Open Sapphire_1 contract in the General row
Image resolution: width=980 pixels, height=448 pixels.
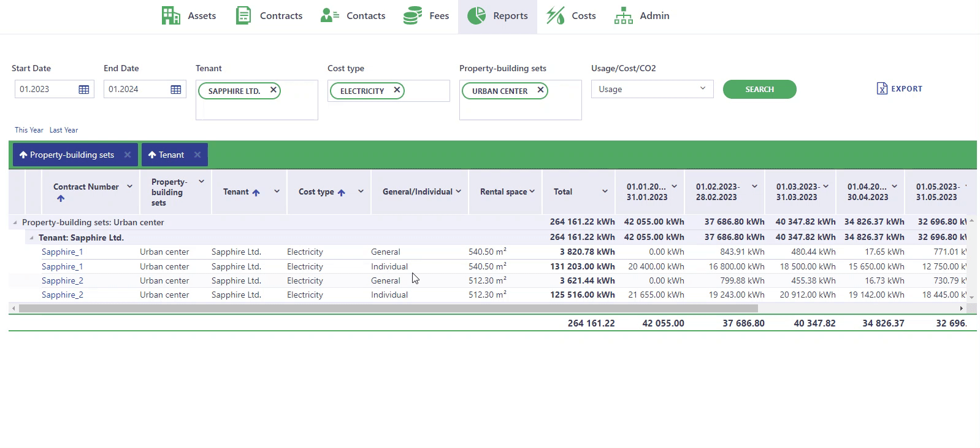pyautogui.click(x=62, y=252)
